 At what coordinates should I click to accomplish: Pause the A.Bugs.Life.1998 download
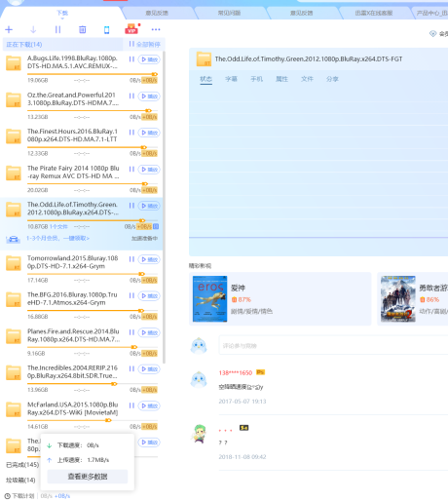131,59
